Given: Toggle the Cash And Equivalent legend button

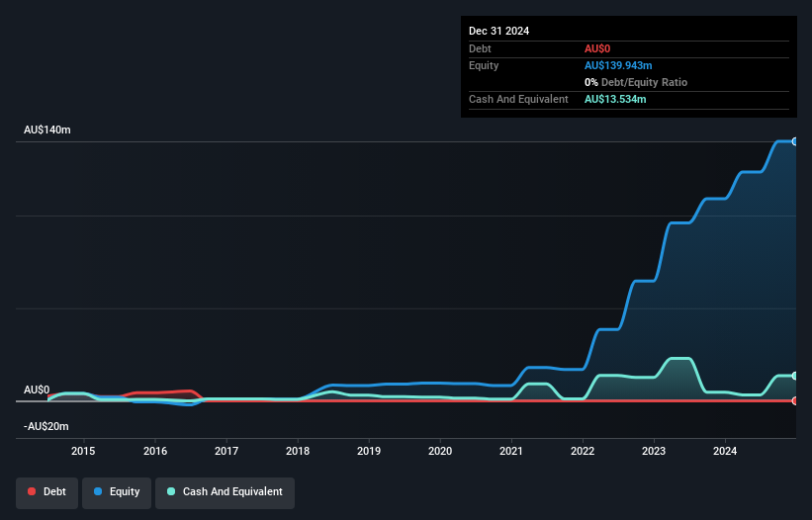Looking at the screenshot, I should (225, 492).
